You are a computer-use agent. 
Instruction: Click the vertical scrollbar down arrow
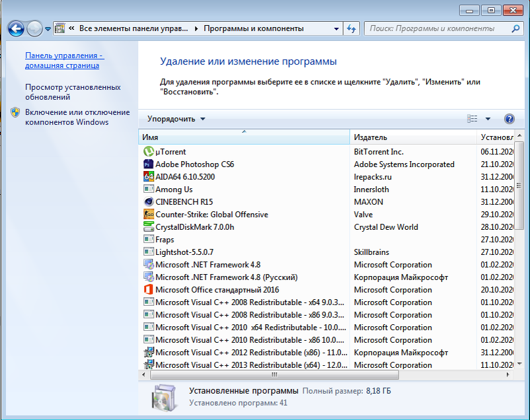coord(519,364)
